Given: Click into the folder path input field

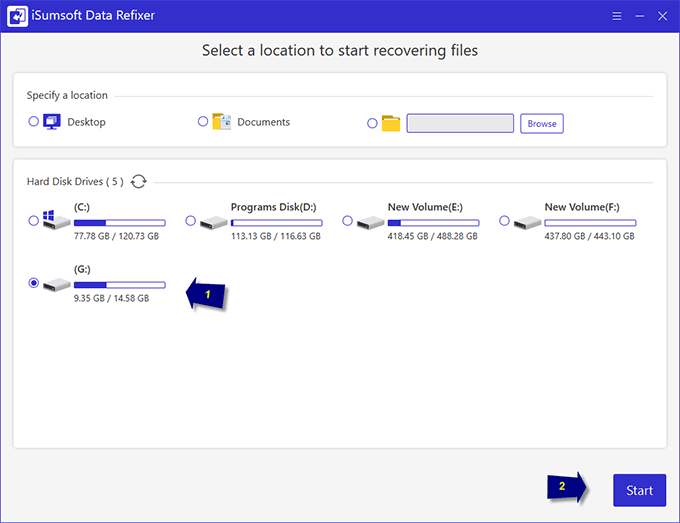Looking at the screenshot, I should click(460, 123).
